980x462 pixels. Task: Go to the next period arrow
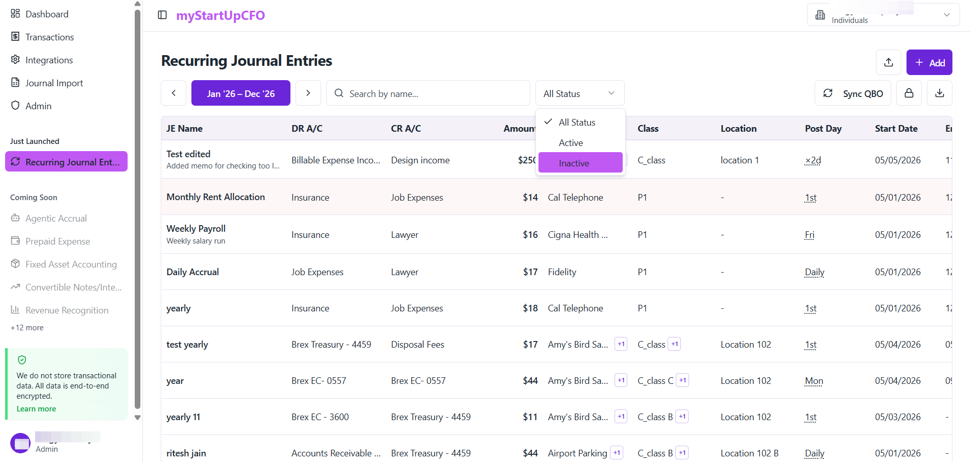pyautogui.click(x=308, y=93)
